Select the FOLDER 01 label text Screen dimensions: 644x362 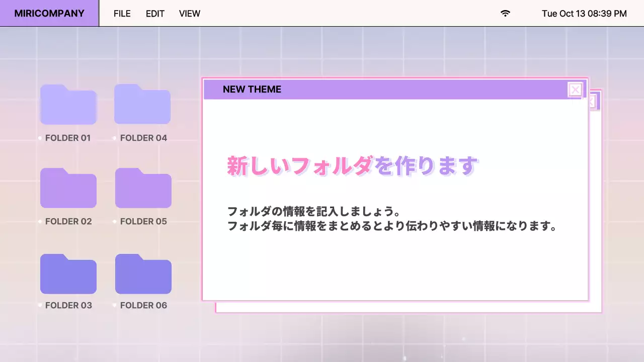pos(68,137)
